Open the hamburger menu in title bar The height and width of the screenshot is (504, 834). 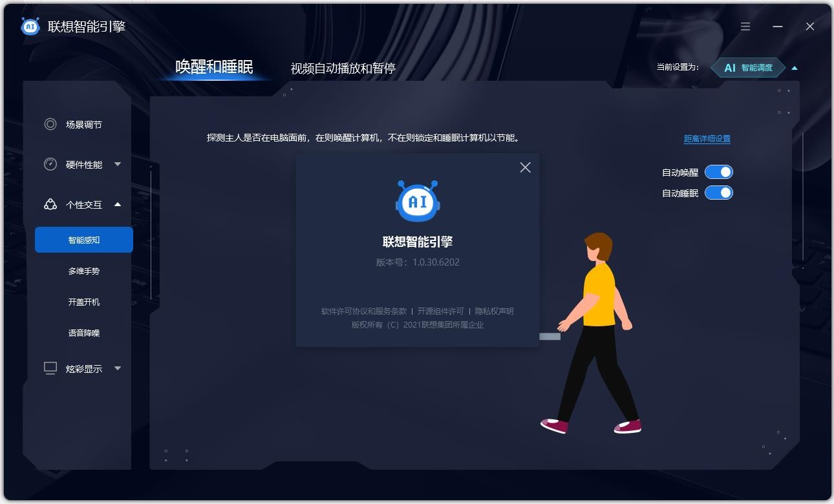click(x=745, y=26)
